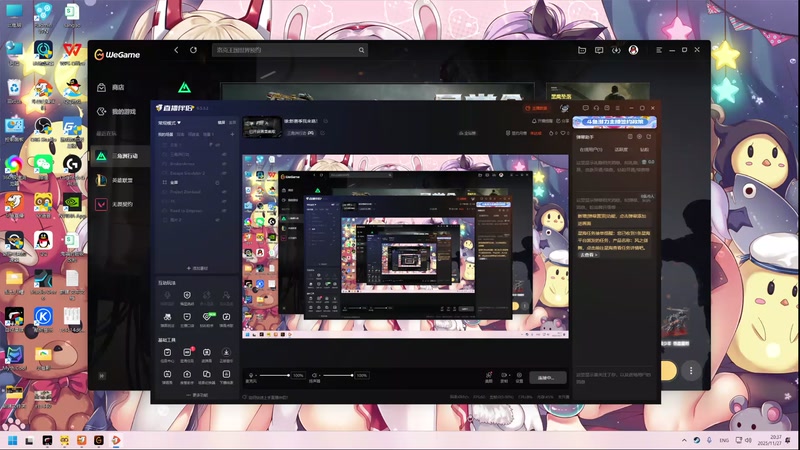800x450 pixels.
Task: Open the 直播伴侣 title bar menu icon
Action: point(617,108)
